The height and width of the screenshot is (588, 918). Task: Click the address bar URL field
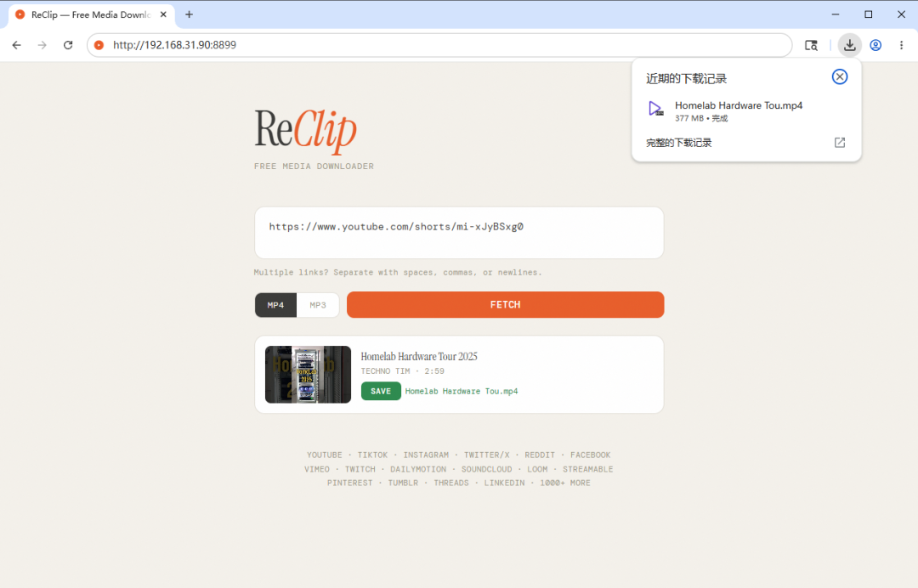point(439,45)
